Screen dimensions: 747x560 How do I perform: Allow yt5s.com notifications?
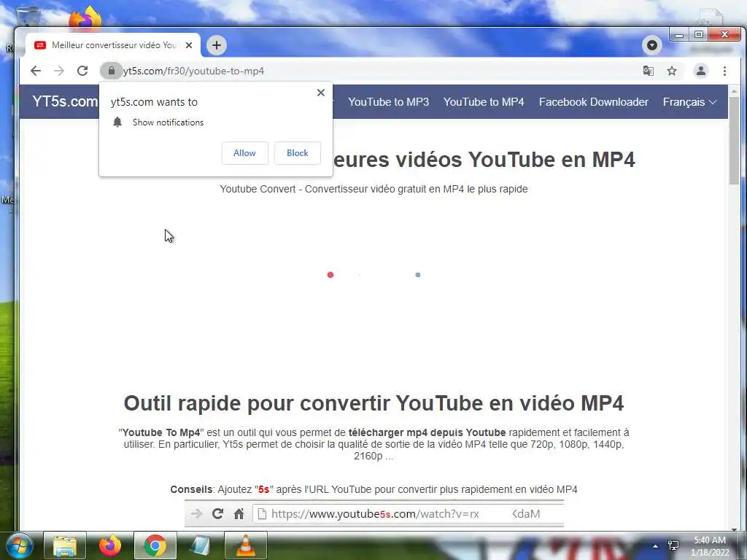pyautogui.click(x=245, y=153)
